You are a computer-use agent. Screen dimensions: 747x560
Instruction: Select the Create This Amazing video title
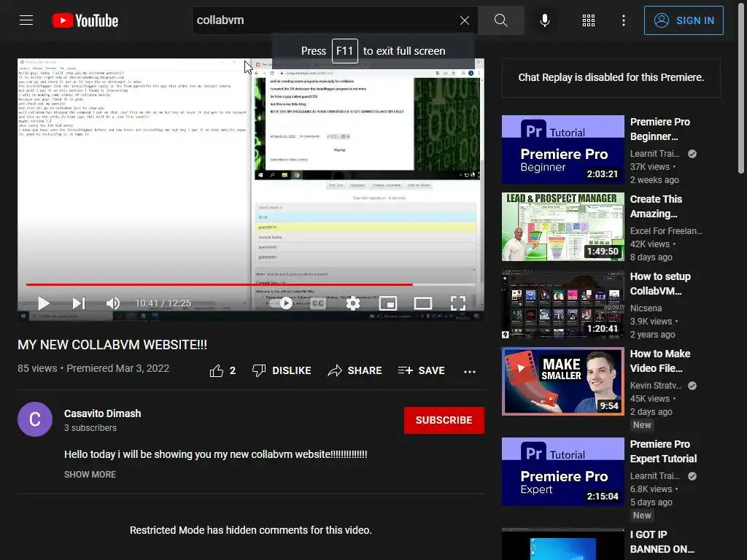coord(656,206)
